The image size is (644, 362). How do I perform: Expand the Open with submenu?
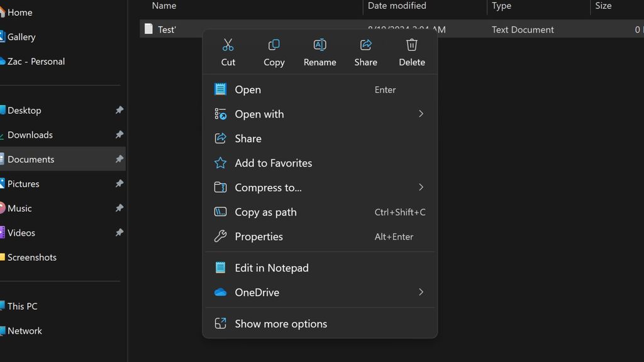coord(421,114)
